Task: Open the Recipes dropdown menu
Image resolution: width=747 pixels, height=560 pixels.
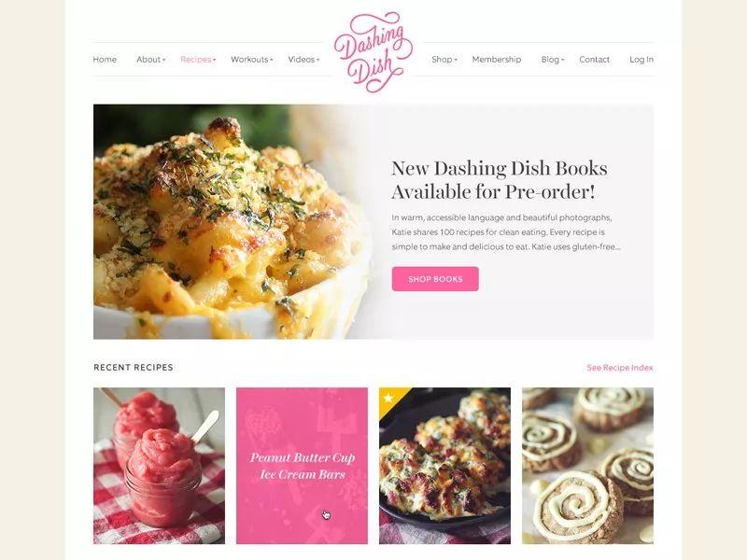Action: (198, 60)
